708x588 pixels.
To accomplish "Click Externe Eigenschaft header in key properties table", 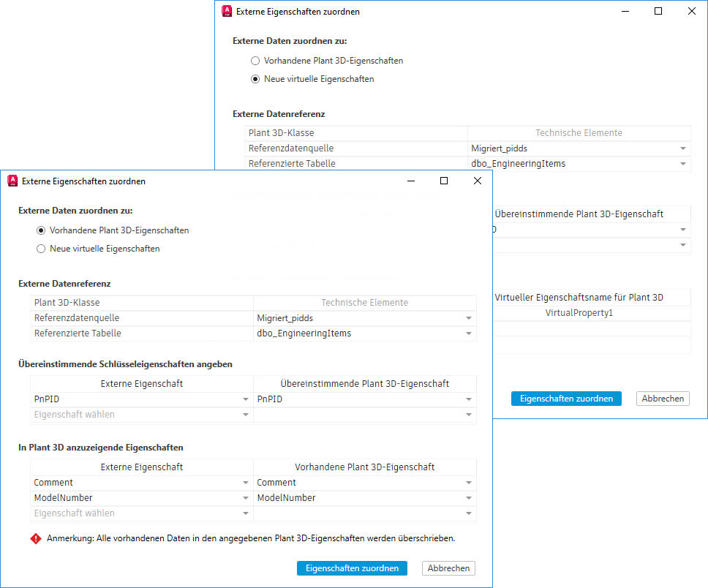I will coord(142,384).
